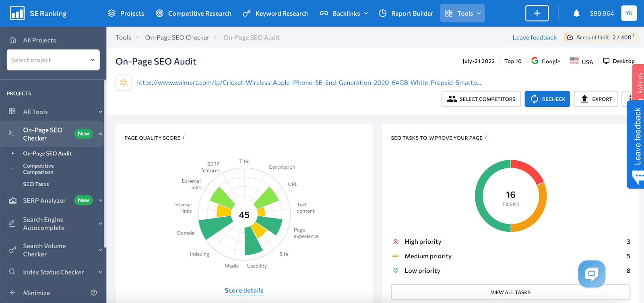644x303 pixels.
Task: Expand the All Tools section chevron
Action: point(100,112)
